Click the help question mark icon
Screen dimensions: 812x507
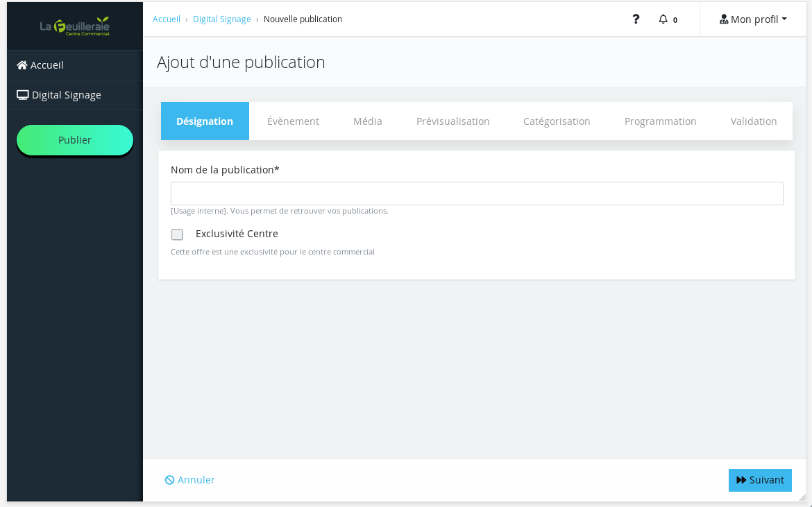pos(636,19)
